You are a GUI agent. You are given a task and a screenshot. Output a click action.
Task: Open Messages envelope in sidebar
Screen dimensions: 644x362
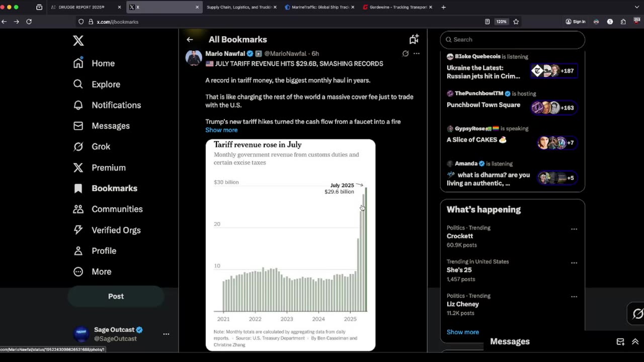(78, 126)
